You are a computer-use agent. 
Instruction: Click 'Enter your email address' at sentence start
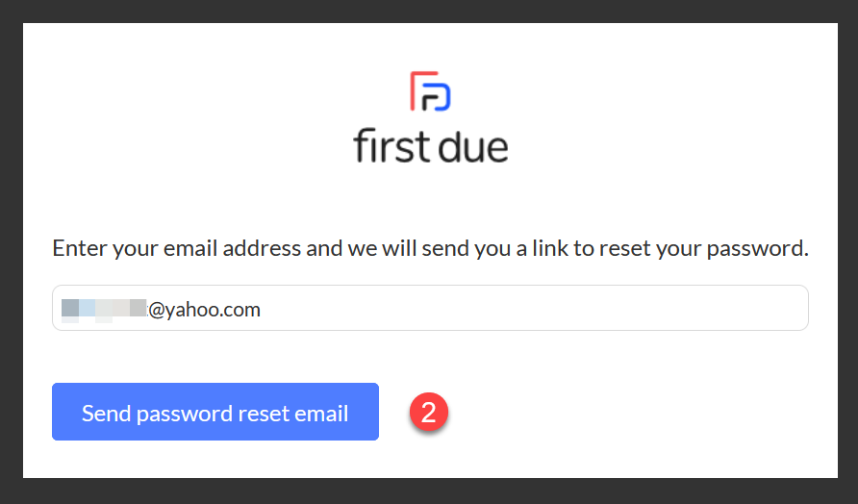pyautogui.click(x=176, y=248)
